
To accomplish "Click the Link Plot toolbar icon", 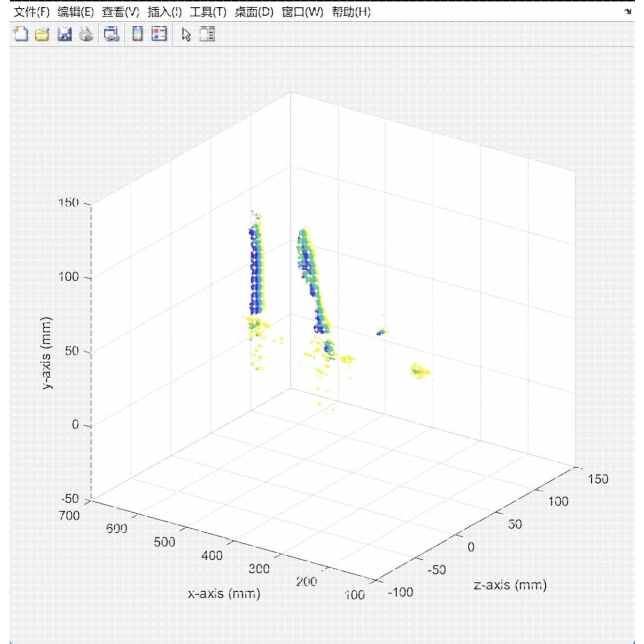I will click(111, 34).
